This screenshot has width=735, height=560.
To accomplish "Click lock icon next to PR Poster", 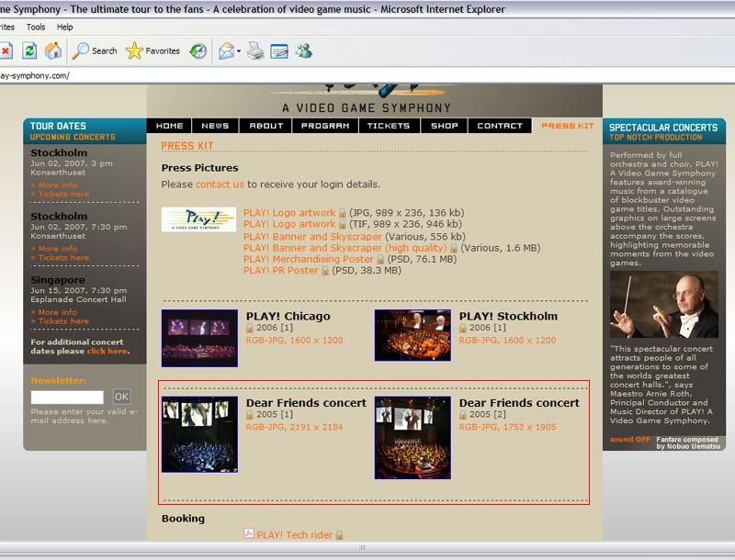I will pos(325,271).
